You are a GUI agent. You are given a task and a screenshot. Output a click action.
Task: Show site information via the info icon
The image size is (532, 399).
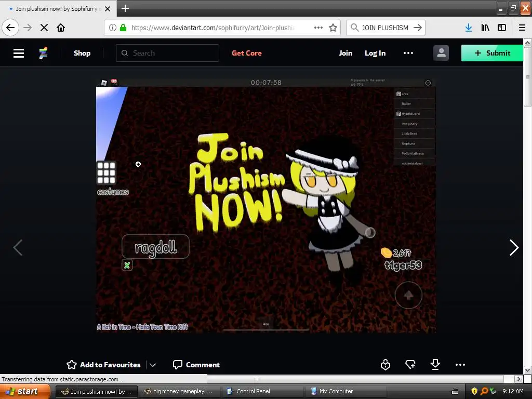pyautogui.click(x=113, y=28)
